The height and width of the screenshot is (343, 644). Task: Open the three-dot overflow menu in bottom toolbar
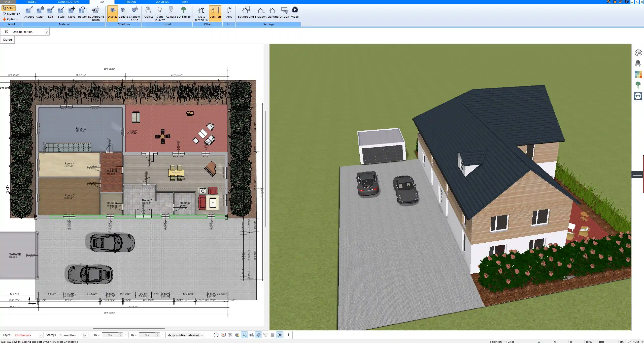(289, 335)
